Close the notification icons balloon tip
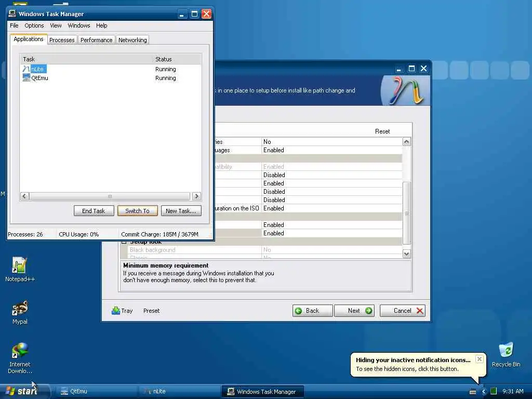The width and height of the screenshot is (532, 399). (x=479, y=359)
